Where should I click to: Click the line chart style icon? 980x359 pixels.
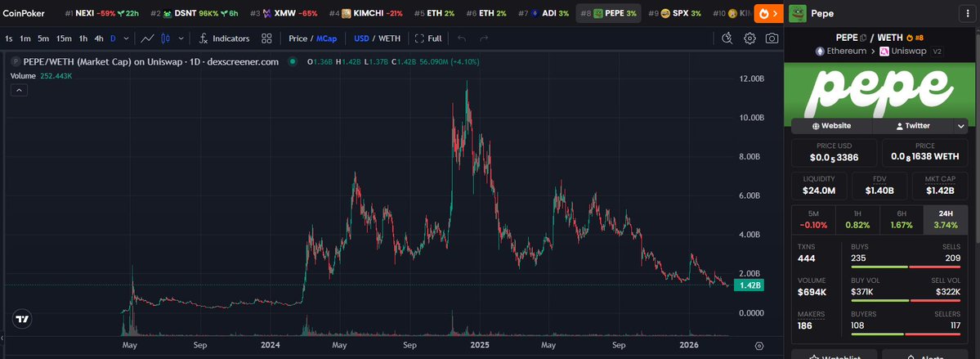pos(147,38)
